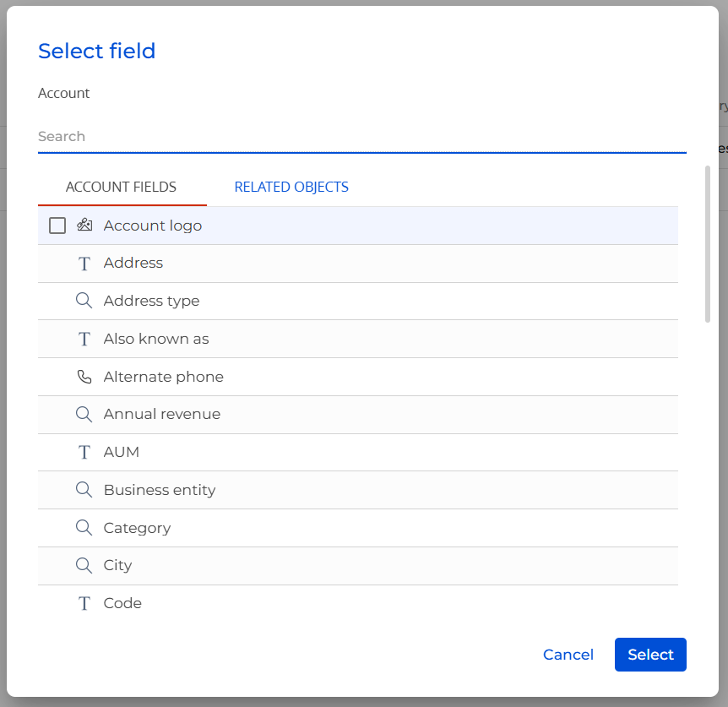Confirm with the Select button
Image resolution: width=728 pixels, height=707 pixels.
tap(650, 655)
